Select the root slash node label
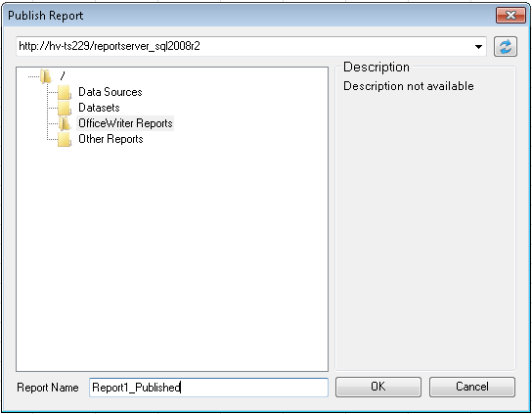 (x=63, y=76)
